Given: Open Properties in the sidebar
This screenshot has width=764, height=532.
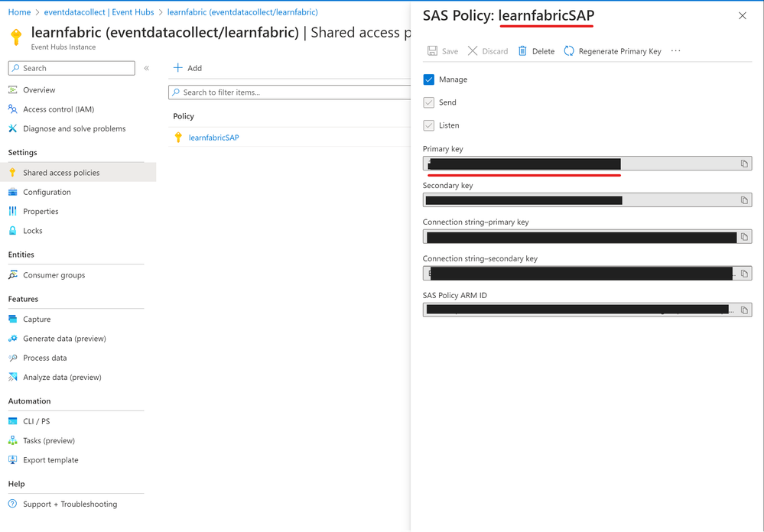Looking at the screenshot, I should click(41, 211).
